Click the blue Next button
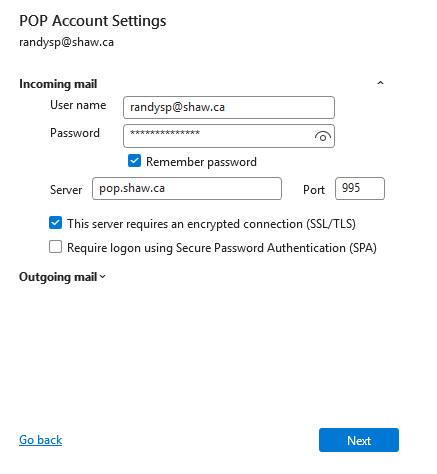Screen dimensions: 437x474 point(359,440)
